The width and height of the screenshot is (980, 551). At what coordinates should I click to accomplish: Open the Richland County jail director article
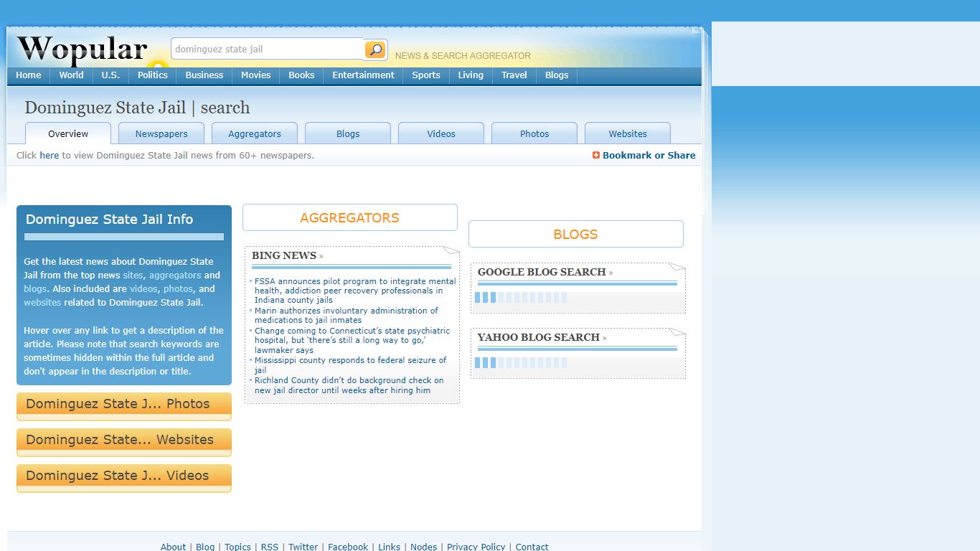coord(349,385)
